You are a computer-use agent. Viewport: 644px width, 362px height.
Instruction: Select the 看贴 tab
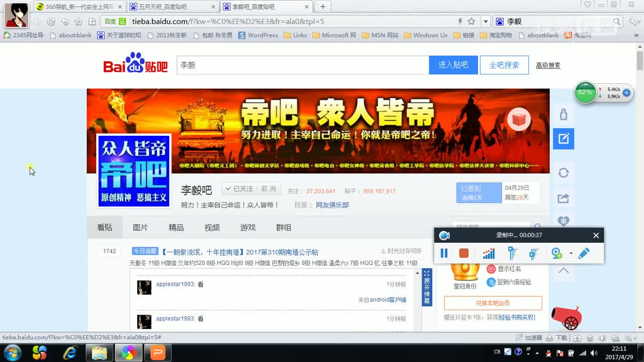(105, 227)
